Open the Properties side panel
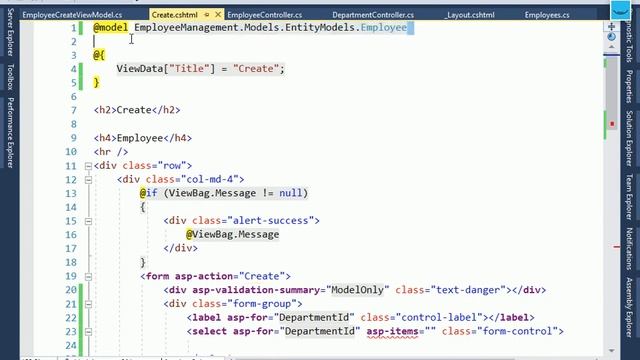This screenshot has height=360, width=640. (629, 86)
